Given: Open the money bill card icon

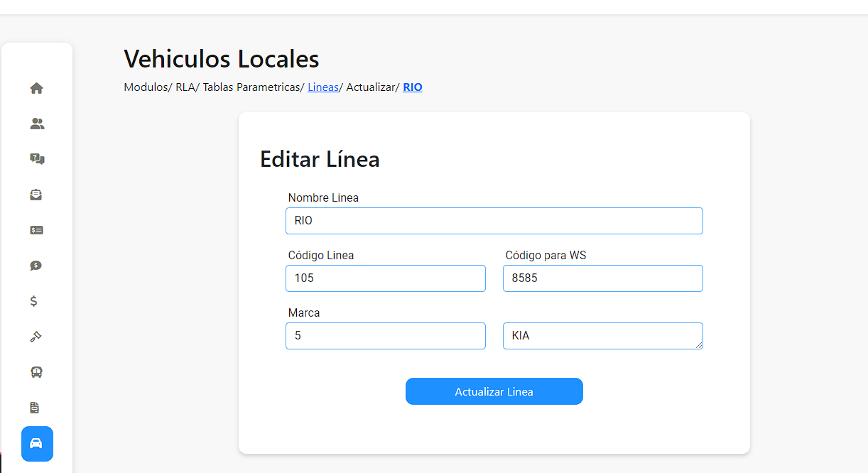Looking at the screenshot, I should pyautogui.click(x=37, y=230).
